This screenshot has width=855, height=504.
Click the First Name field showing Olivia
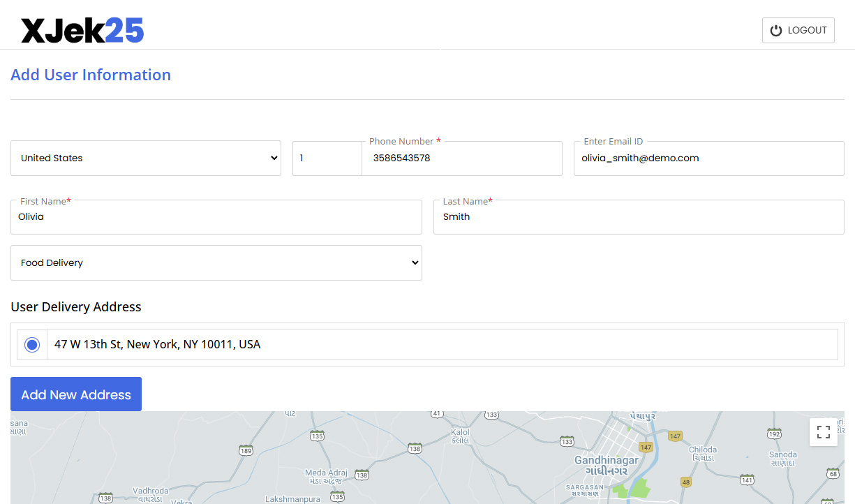pyautogui.click(x=216, y=216)
